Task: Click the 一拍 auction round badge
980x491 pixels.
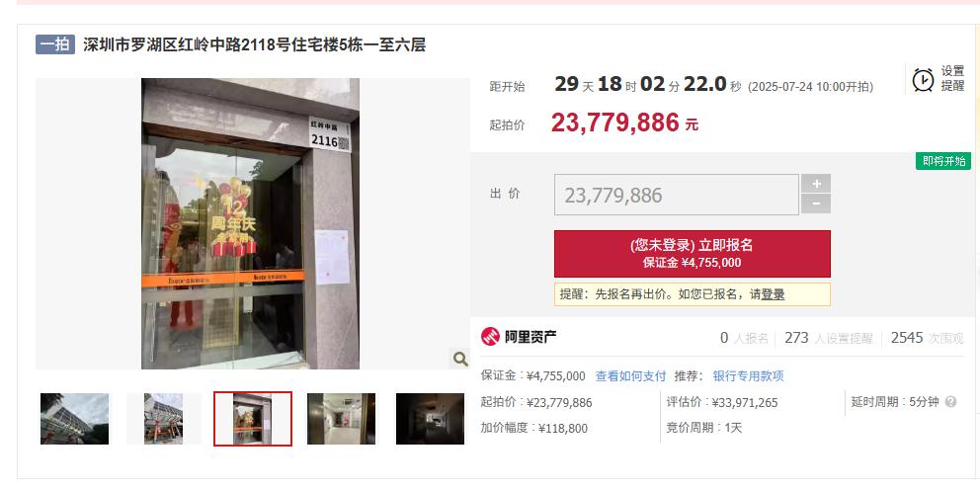Action: pyautogui.click(x=55, y=45)
